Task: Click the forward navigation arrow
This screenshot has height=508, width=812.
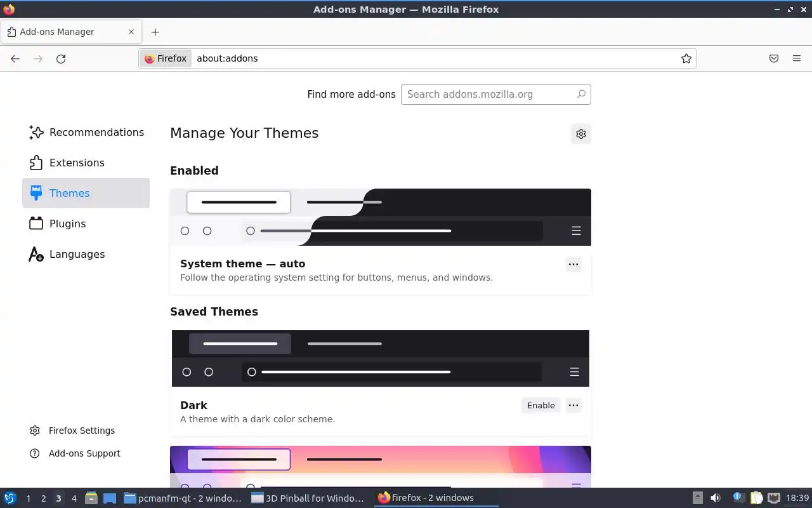Action: pyautogui.click(x=38, y=58)
